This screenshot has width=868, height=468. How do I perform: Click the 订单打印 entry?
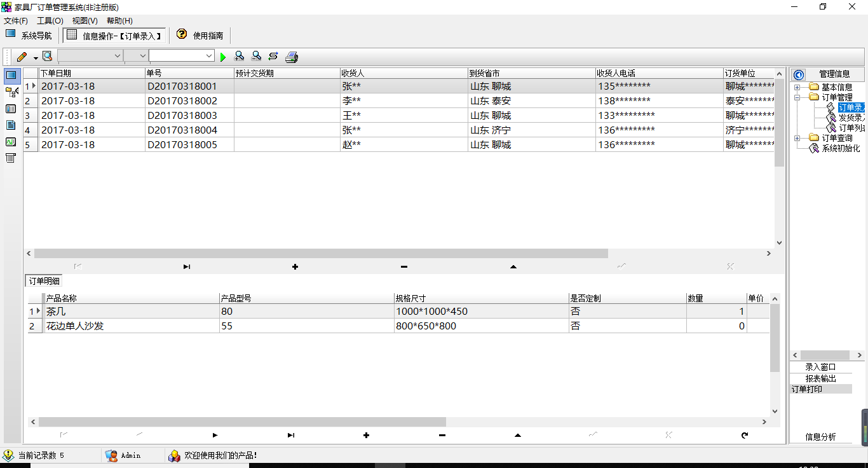[x=821, y=389]
